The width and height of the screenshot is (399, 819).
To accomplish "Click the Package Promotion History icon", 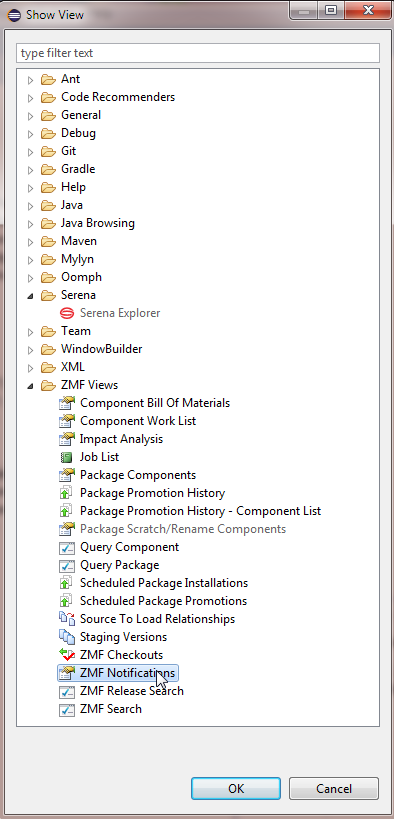I will (66, 493).
